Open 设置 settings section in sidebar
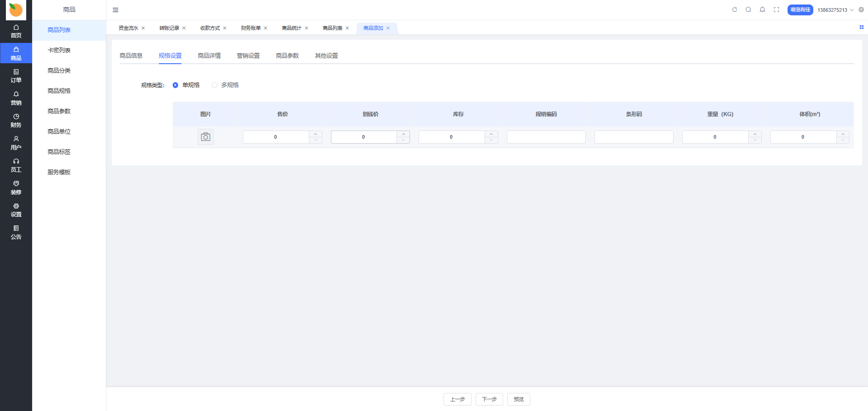Image resolution: width=868 pixels, height=411 pixels. [x=16, y=210]
